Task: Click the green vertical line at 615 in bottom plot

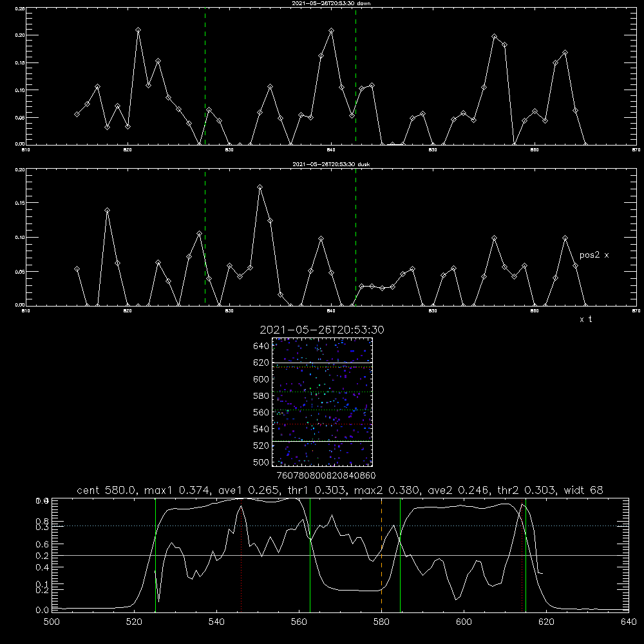Action: tap(526, 554)
